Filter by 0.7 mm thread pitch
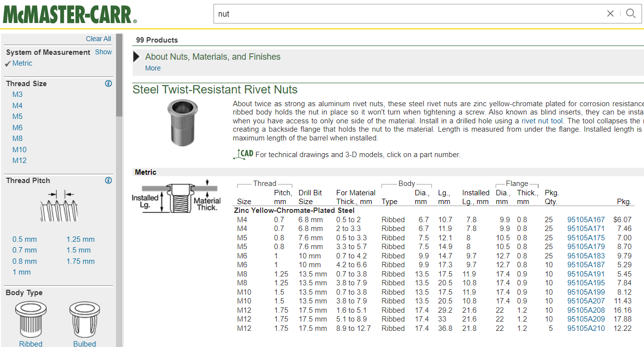The height and width of the screenshot is (347, 644). point(24,250)
